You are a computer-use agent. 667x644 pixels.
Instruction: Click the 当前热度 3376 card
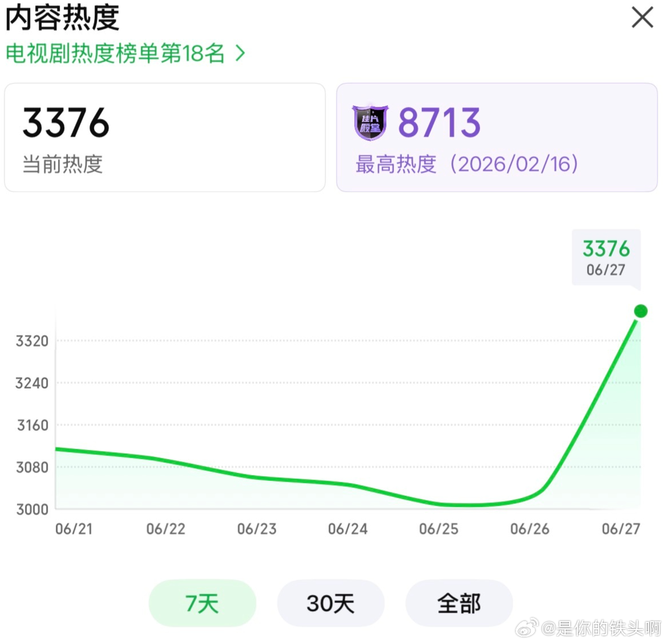pyautogui.click(x=165, y=137)
